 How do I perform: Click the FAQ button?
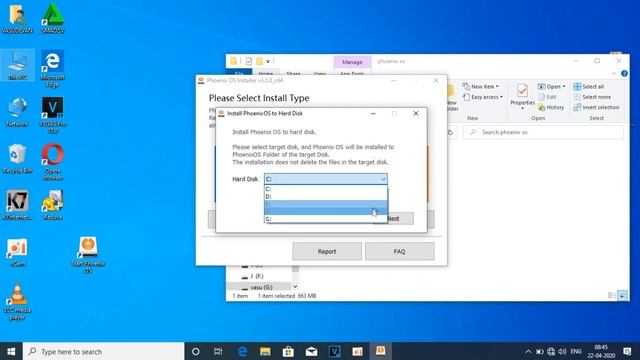tap(400, 251)
